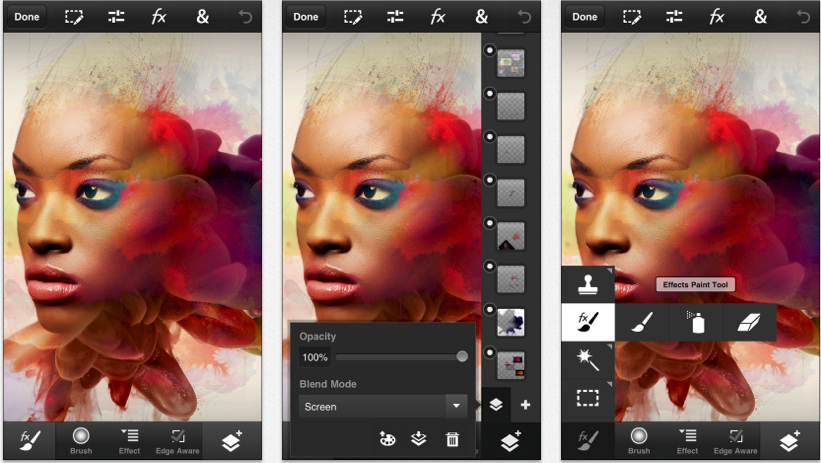Image resolution: width=821 pixels, height=463 pixels.
Task: Toggle visibility dot of the topmost layer
Action: pos(490,49)
